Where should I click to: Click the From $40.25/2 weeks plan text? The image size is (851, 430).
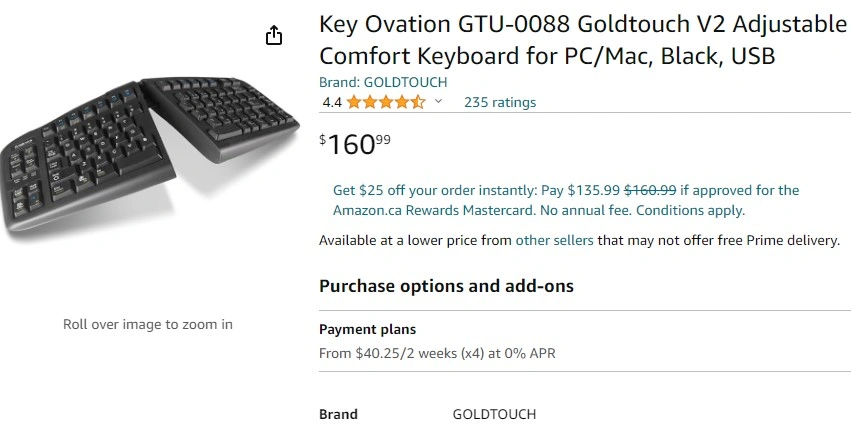tap(437, 353)
